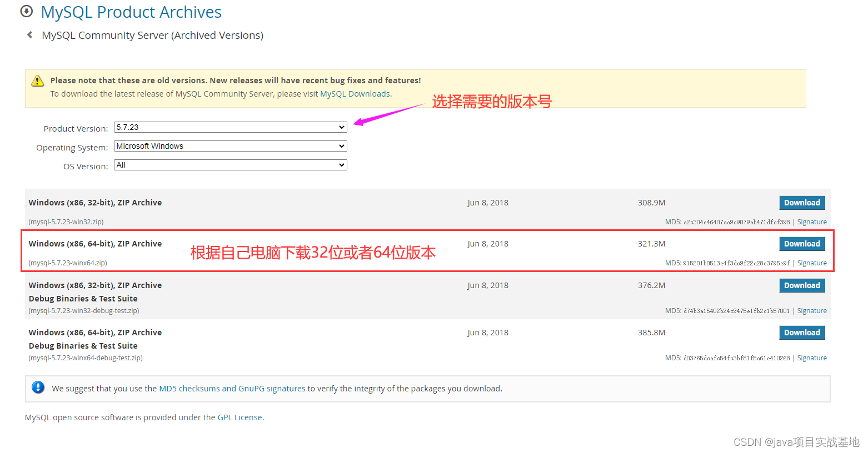868x453 pixels.
Task: Click the Operating System label
Action: tap(72, 148)
